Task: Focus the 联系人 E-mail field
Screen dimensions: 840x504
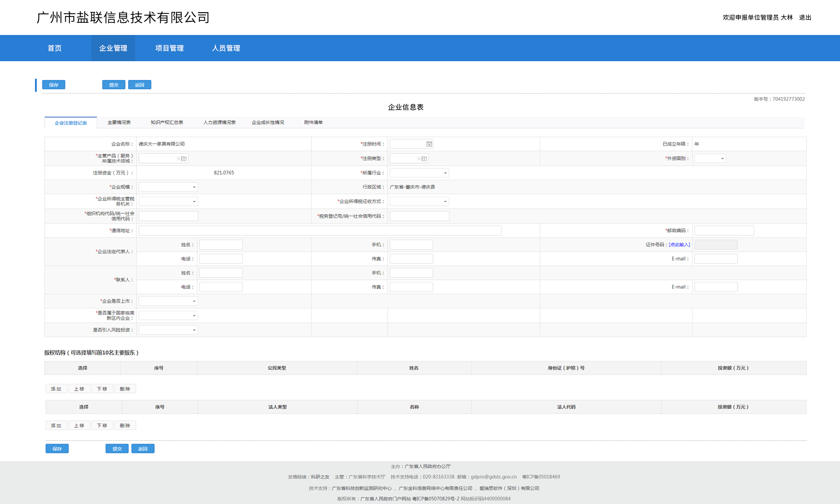Action: [x=716, y=287]
